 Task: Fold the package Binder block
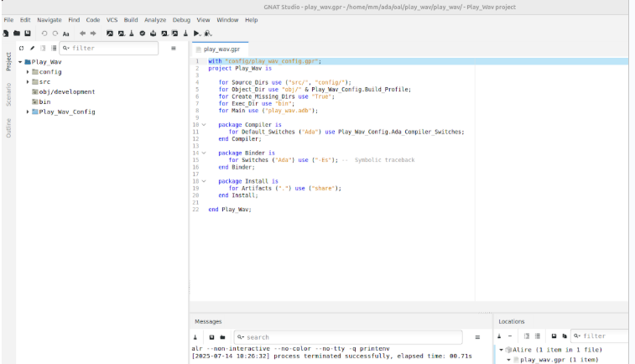204,153
